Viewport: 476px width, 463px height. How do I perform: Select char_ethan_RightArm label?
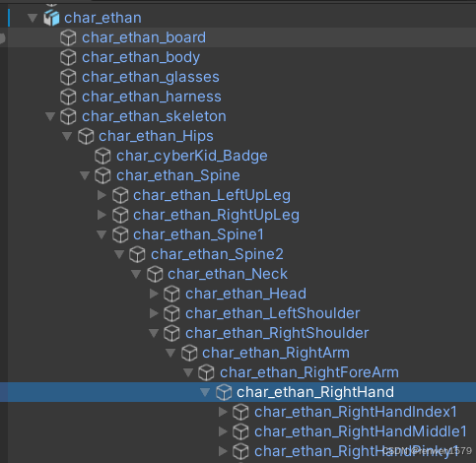pyautogui.click(x=276, y=353)
